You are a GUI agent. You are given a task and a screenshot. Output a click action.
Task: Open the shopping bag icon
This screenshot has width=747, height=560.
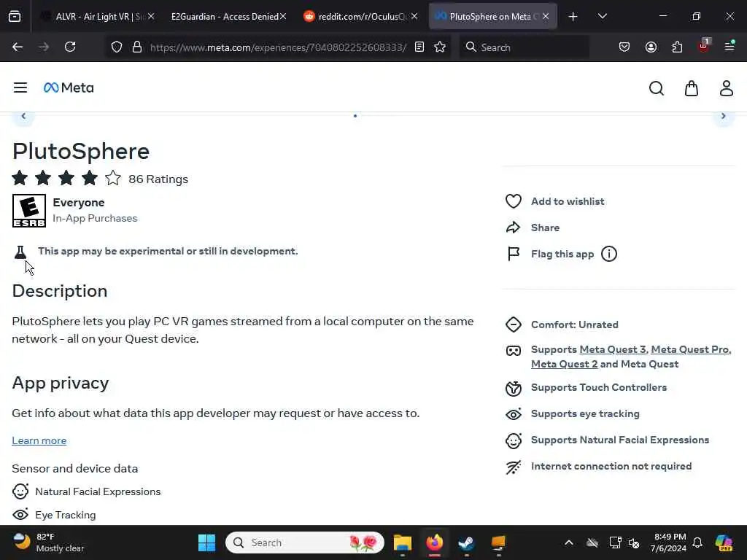coord(692,88)
